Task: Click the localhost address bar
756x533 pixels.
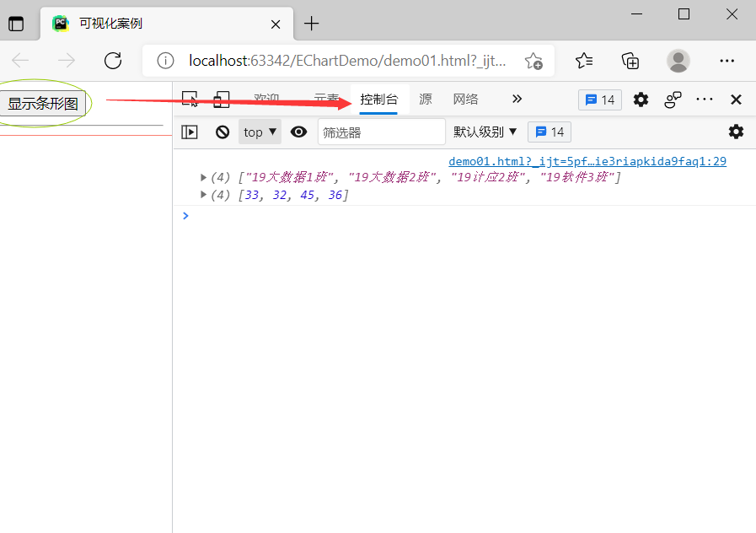Action: point(347,61)
